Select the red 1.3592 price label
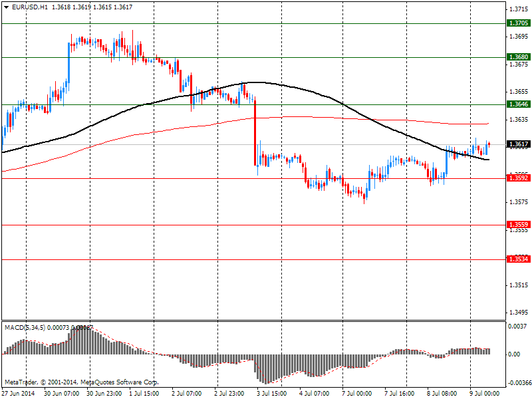The image size is (532, 399). click(x=518, y=178)
